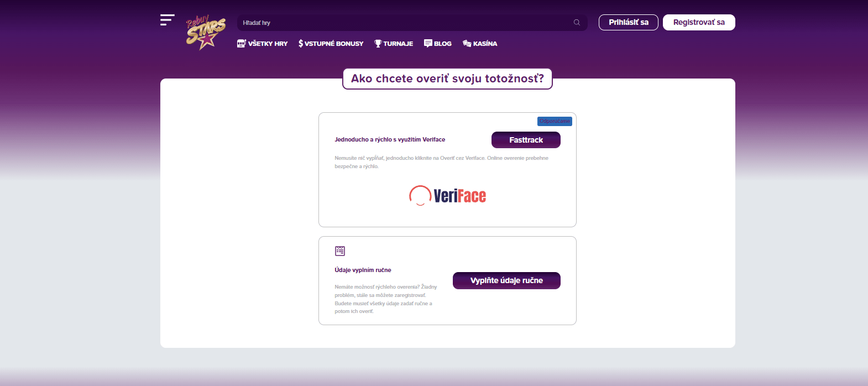Click the dice icon beside Kasína

pos(467,43)
